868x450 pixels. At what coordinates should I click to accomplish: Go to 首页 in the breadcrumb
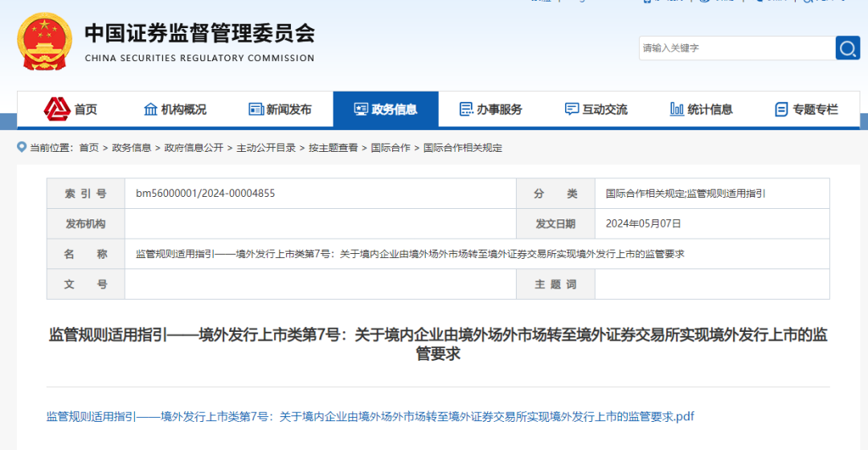(x=88, y=148)
